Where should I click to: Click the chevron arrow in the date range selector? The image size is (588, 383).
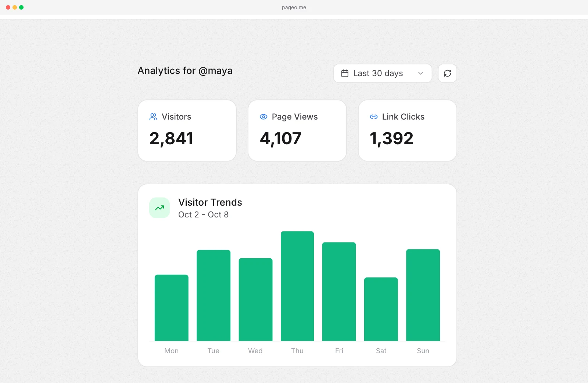[420, 73]
